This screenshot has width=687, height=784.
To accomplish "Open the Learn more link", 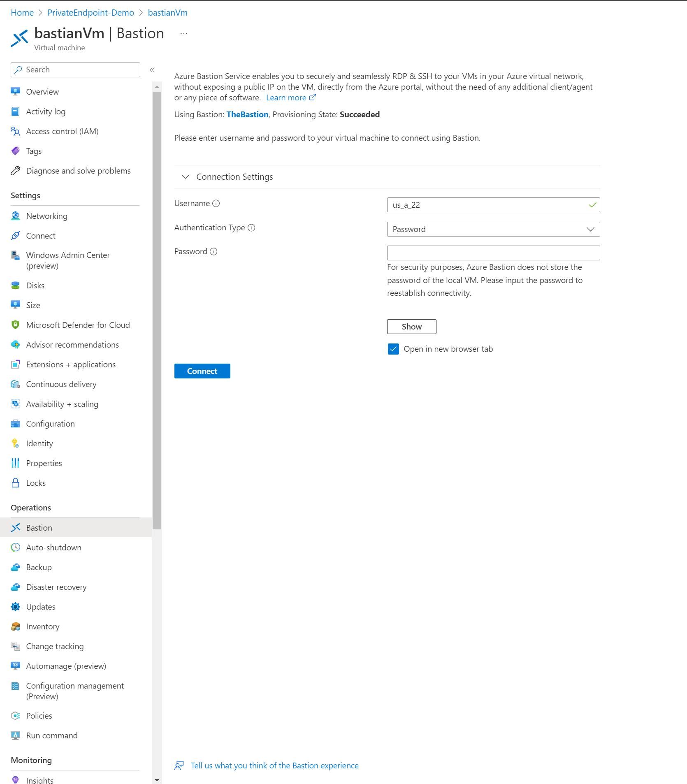I will pos(291,98).
